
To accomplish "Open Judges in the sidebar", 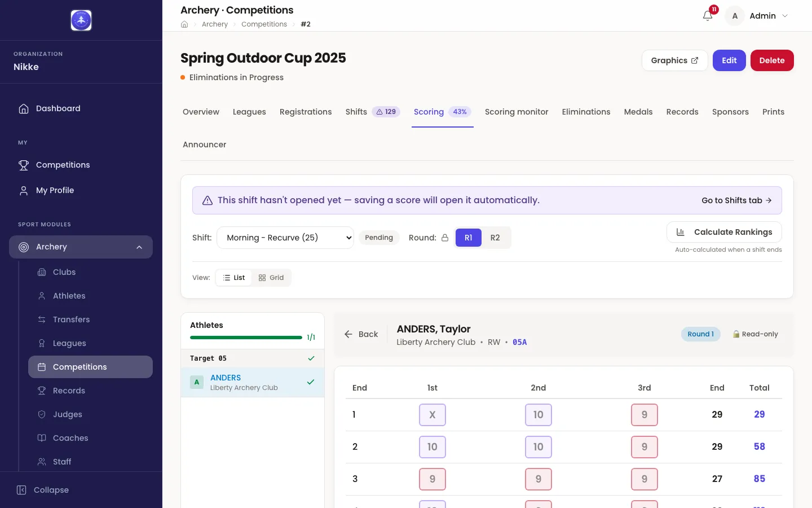I will click(x=90, y=414).
